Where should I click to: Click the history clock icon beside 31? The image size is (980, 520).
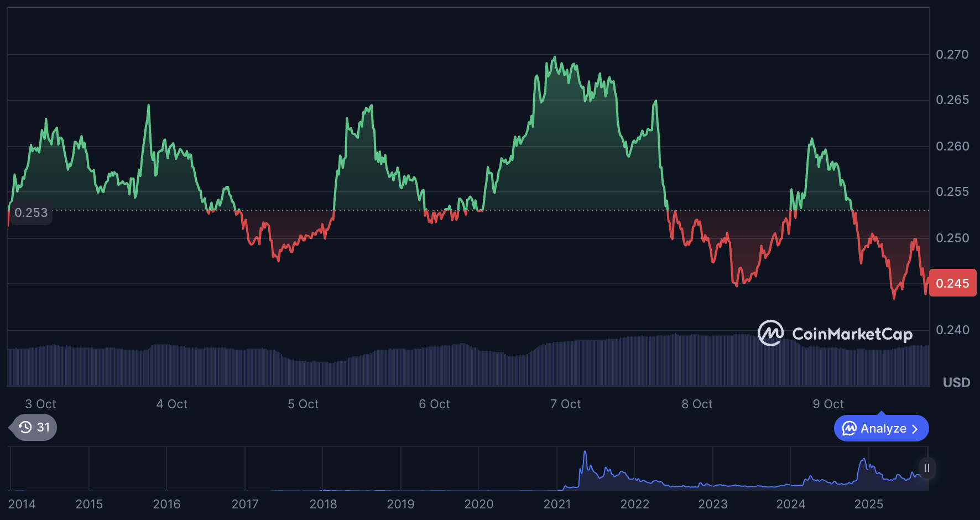point(25,427)
